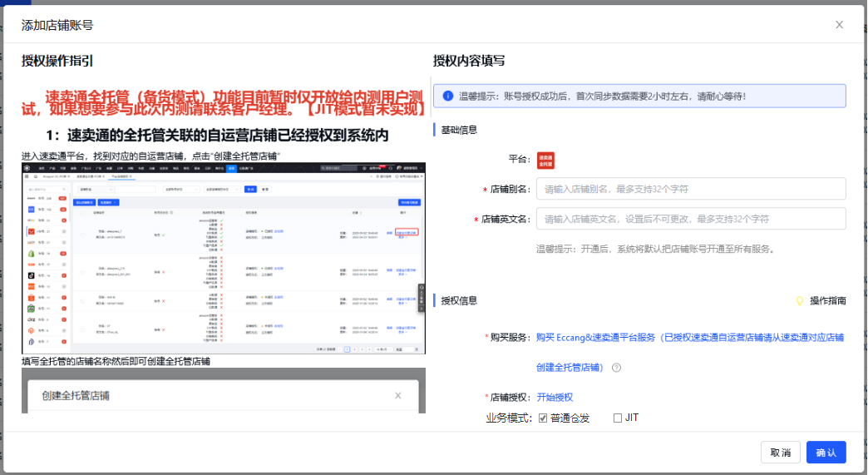
Task: Click the info icon in the 温馨提示 banner
Action: click(x=448, y=96)
